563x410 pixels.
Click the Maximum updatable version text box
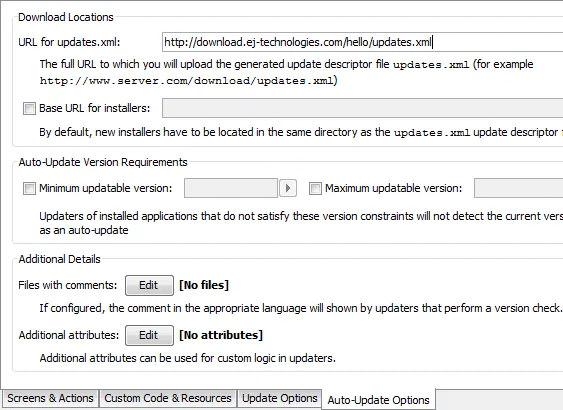[518, 188]
